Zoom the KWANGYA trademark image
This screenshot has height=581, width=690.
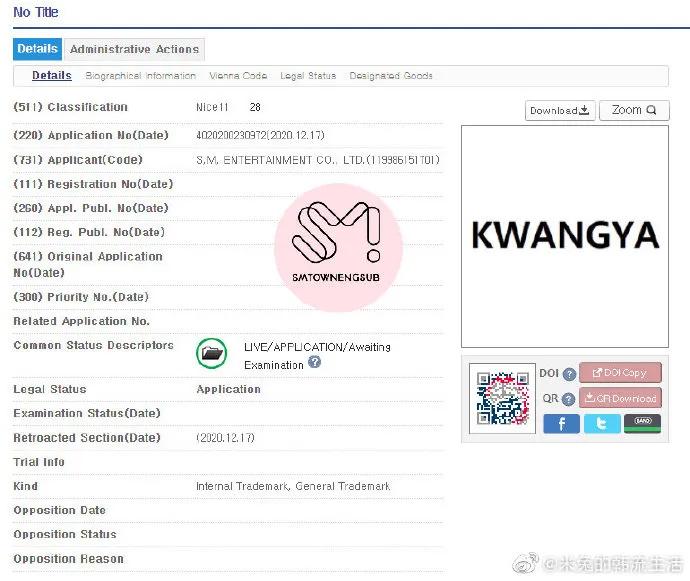coord(634,110)
